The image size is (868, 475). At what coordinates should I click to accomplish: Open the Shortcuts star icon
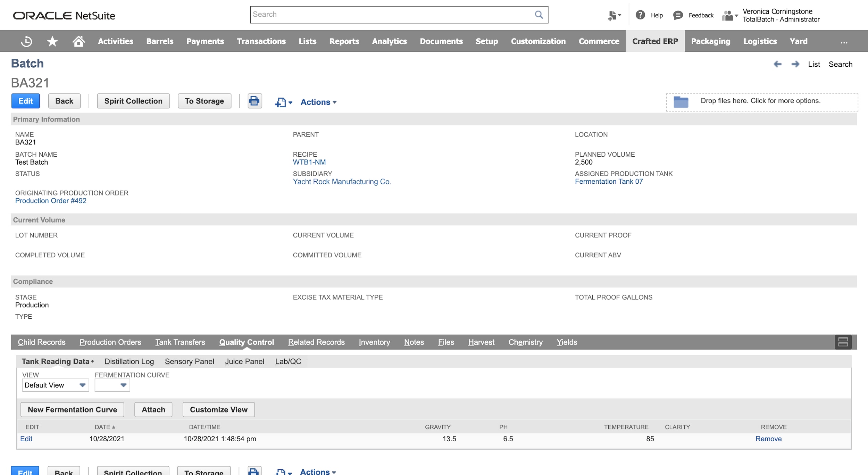click(x=52, y=41)
